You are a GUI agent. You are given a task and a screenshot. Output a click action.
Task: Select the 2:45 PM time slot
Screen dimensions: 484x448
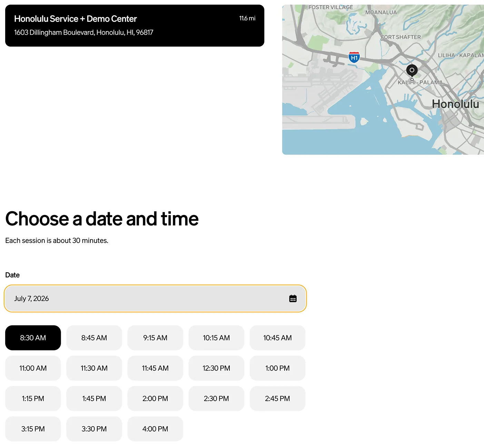(x=277, y=398)
